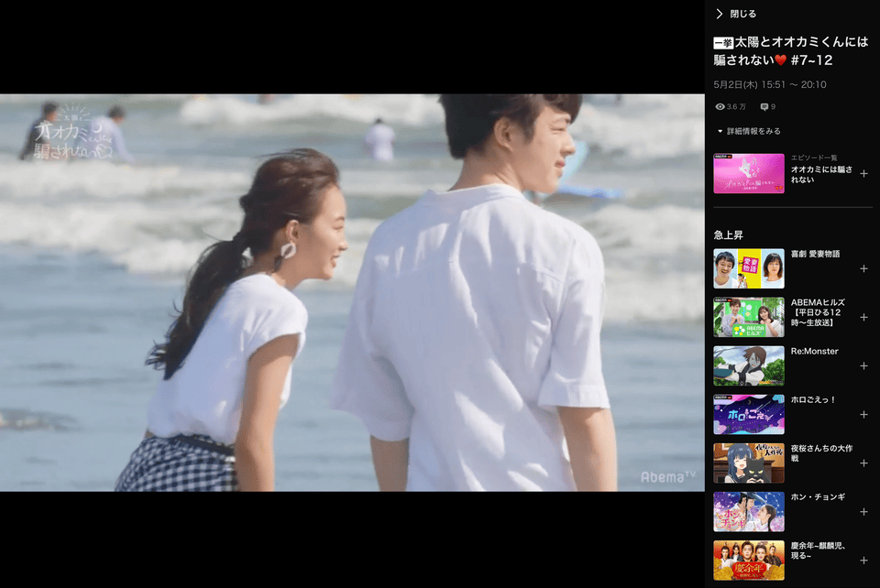Open Re:Monster thumbnail
The width and height of the screenshot is (880, 588).
pyautogui.click(x=749, y=366)
